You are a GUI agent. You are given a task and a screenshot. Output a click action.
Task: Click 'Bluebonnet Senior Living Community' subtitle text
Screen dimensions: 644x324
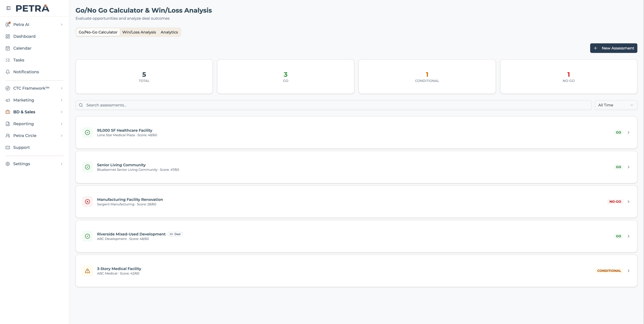pos(127,170)
